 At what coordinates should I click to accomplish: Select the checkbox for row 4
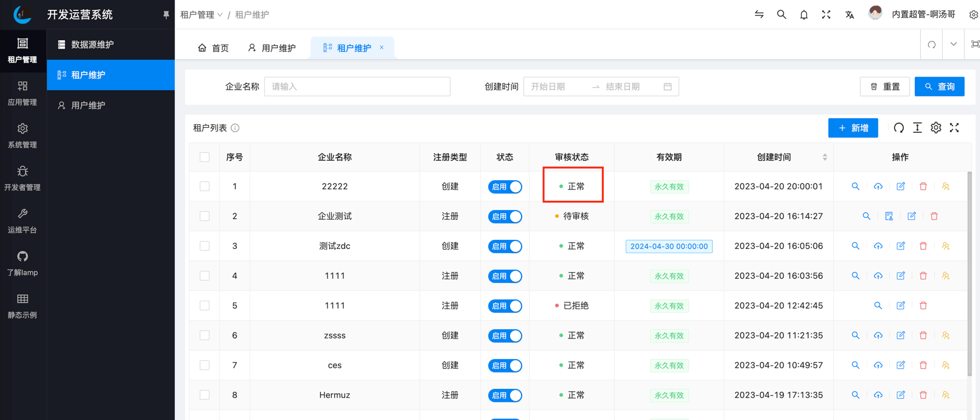point(205,276)
